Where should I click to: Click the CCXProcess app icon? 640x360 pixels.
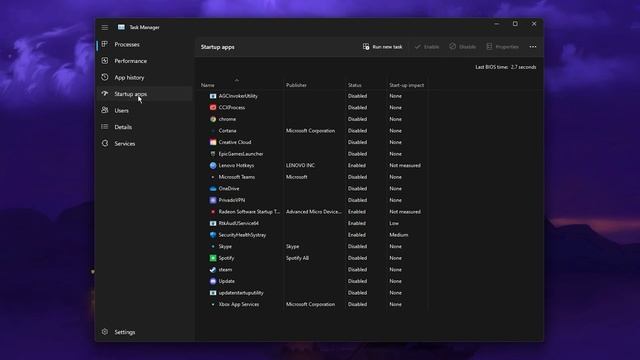point(213,107)
